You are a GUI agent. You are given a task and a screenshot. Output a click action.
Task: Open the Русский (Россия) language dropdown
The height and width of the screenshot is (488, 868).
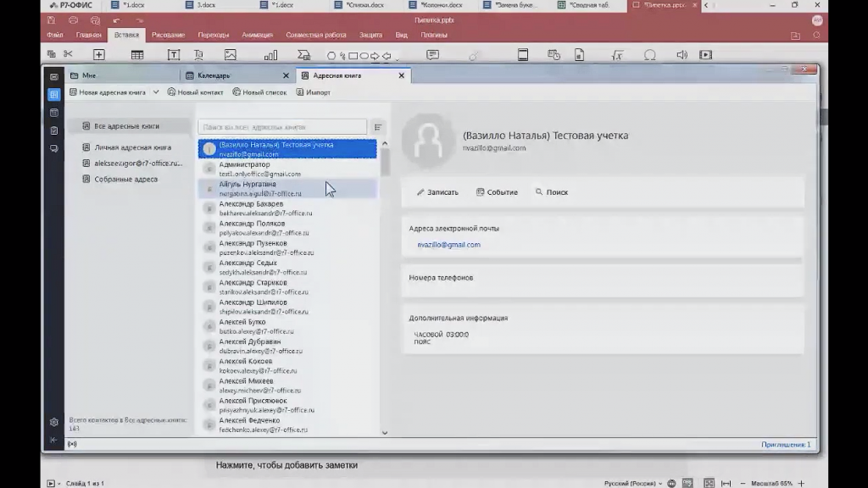point(632,483)
